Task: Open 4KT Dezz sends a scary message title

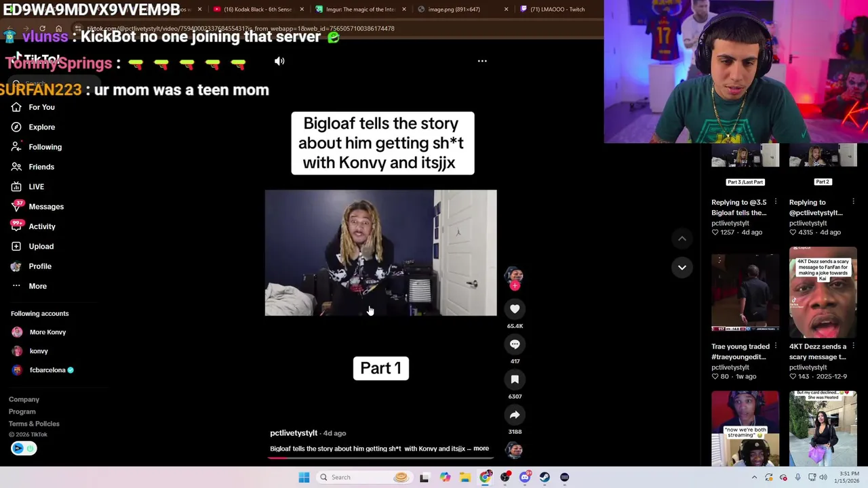Action: click(818, 352)
